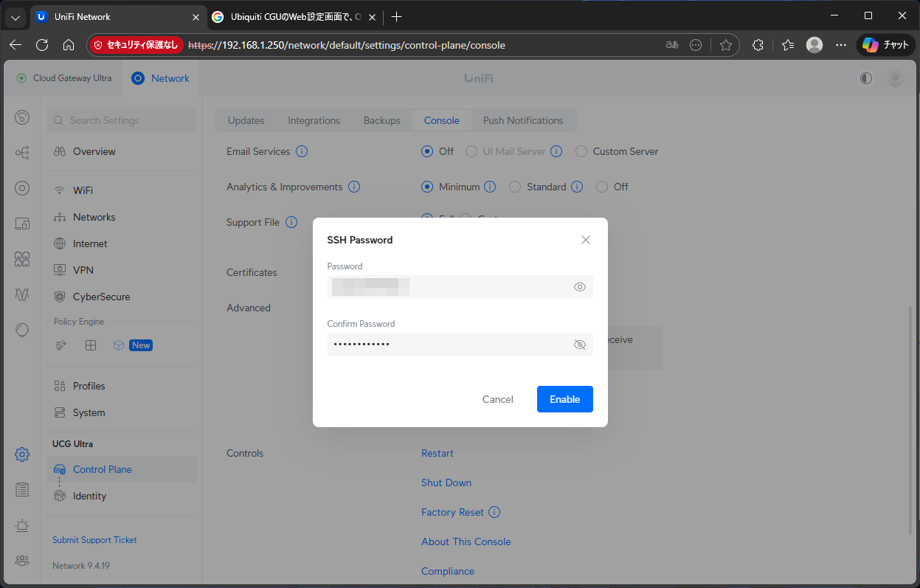920x588 pixels.
Task: Open the topology icon in left sidebar
Action: click(22, 153)
